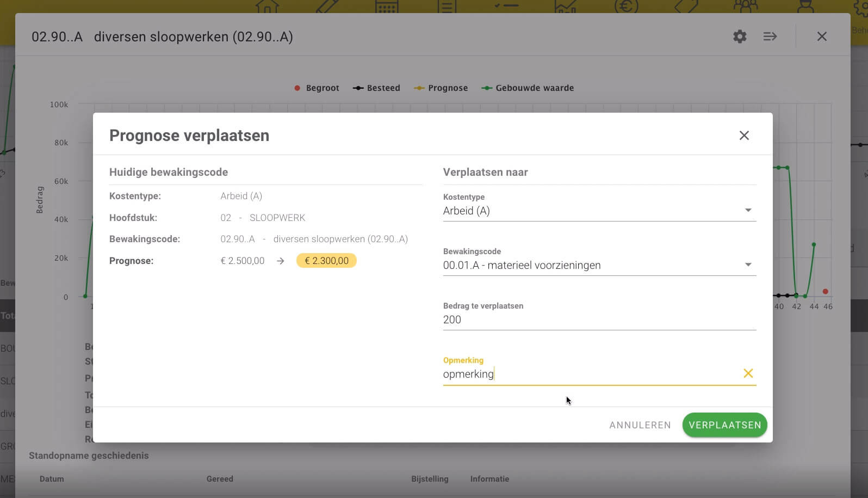This screenshot has width=868, height=498.
Task: Toggle the Begroot legend series
Action: click(317, 88)
